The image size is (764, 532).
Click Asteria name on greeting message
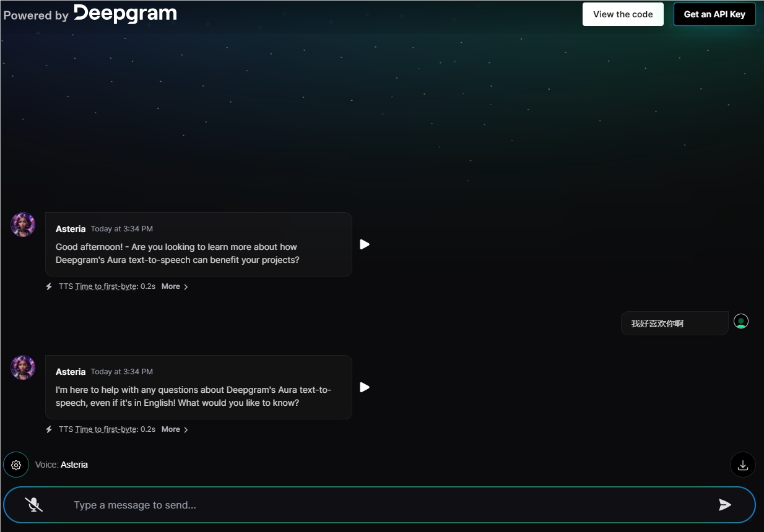[x=71, y=229]
